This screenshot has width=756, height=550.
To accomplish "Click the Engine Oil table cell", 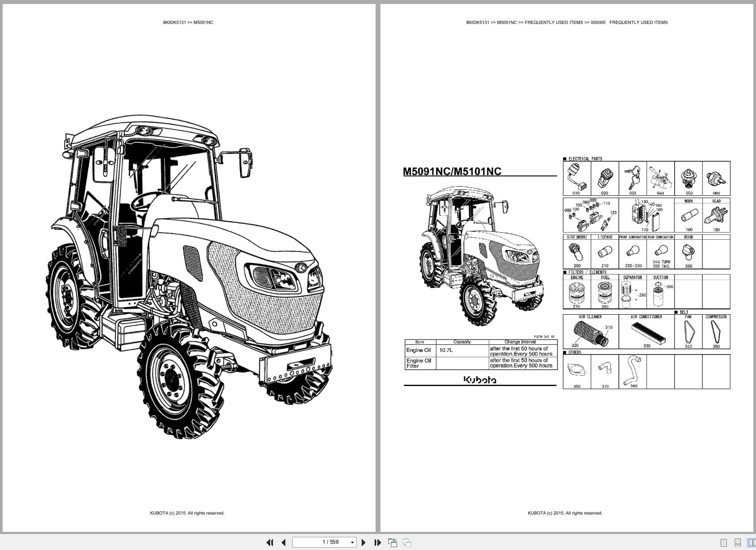I will (420, 351).
